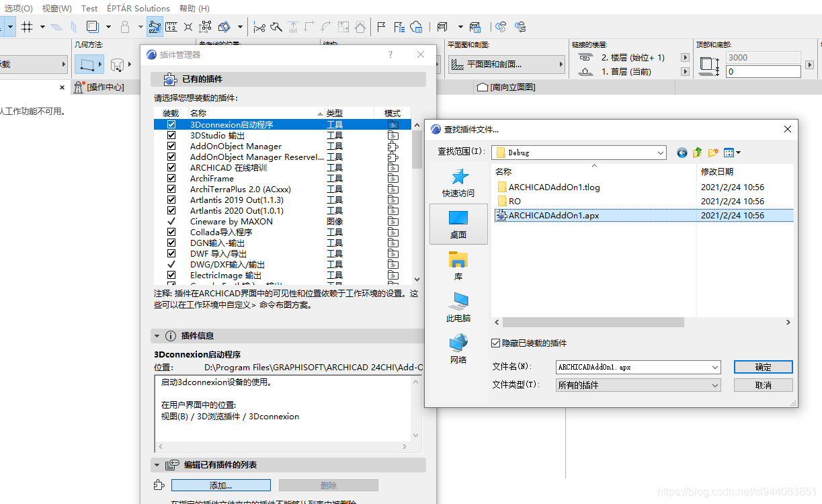Create new folder in file dialog
The image size is (822, 504).
click(x=713, y=153)
